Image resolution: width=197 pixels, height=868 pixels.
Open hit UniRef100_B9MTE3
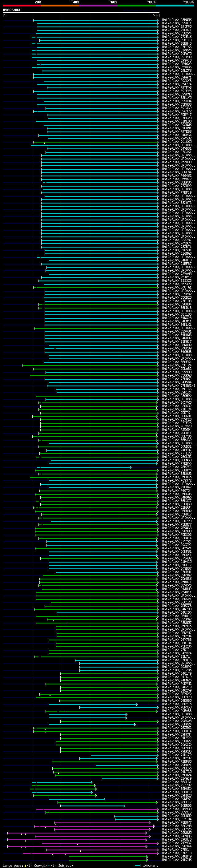[176, 40]
